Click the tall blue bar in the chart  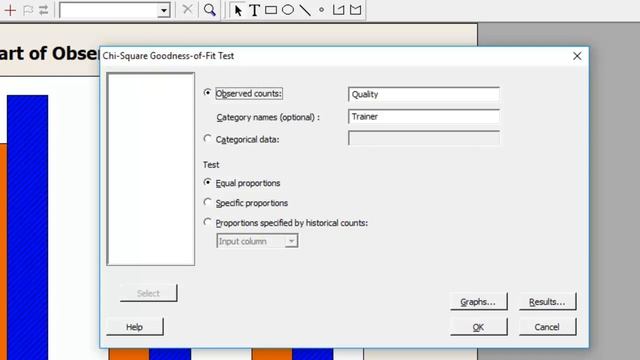click(x=27, y=227)
